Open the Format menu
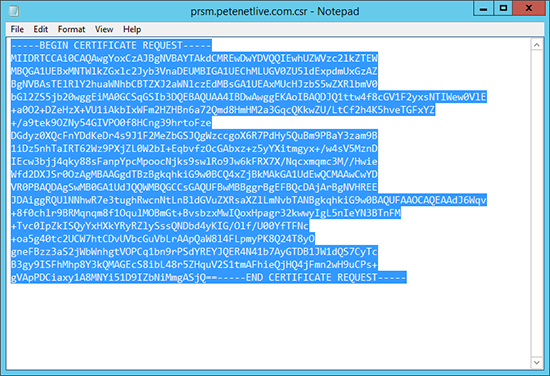 tap(71, 29)
